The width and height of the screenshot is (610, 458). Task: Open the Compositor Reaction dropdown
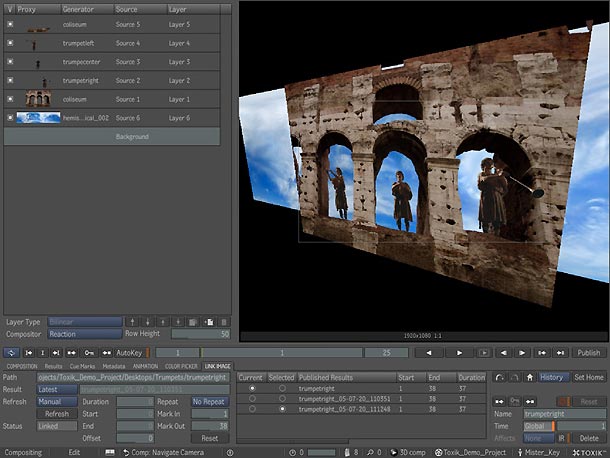coord(85,333)
